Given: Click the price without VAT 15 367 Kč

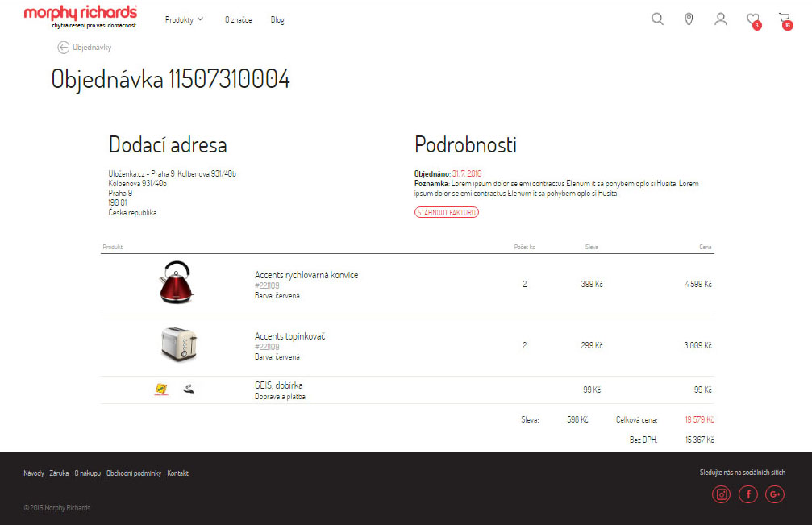Looking at the screenshot, I should [699, 440].
